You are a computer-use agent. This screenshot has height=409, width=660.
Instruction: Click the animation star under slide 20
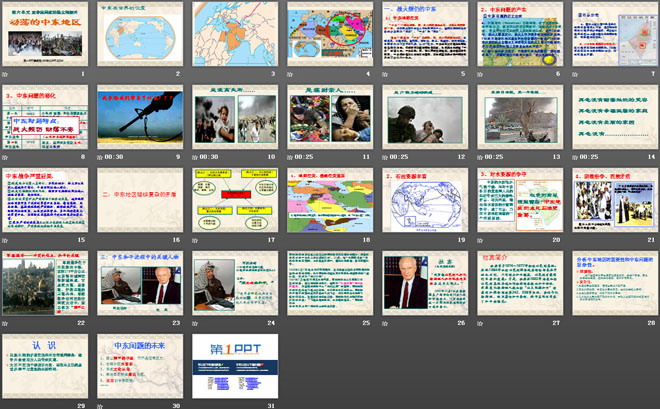(480, 240)
